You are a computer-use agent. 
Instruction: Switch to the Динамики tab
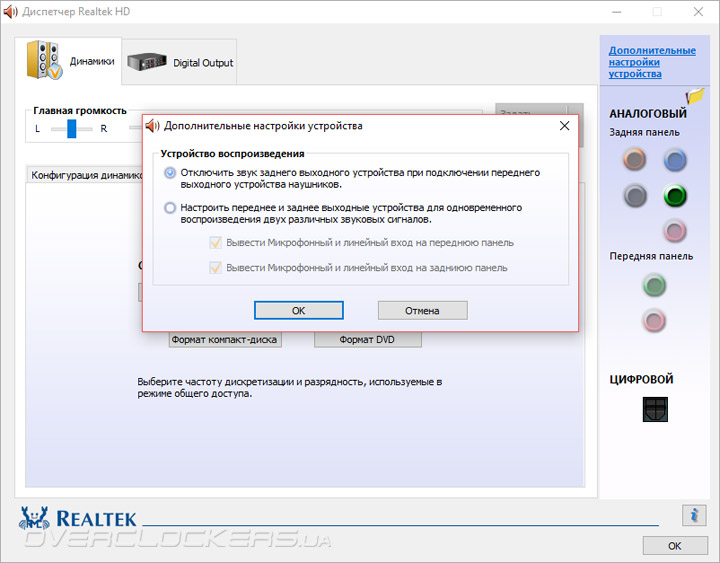tap(68, 61)
